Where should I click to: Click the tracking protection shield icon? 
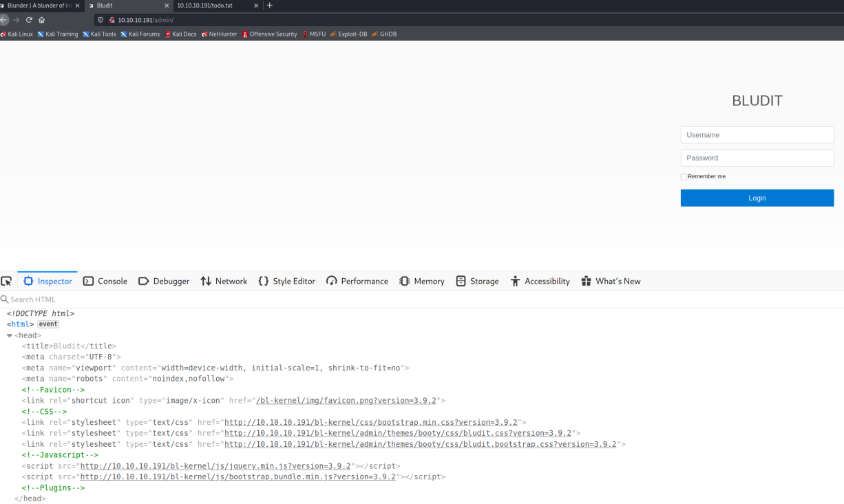(x=101, y=20)
